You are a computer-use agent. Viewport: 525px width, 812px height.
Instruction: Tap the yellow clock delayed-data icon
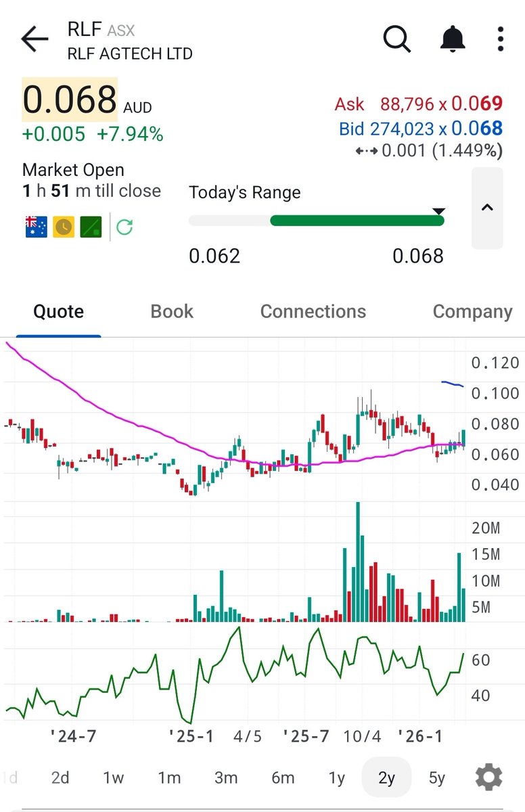point(64,227)
